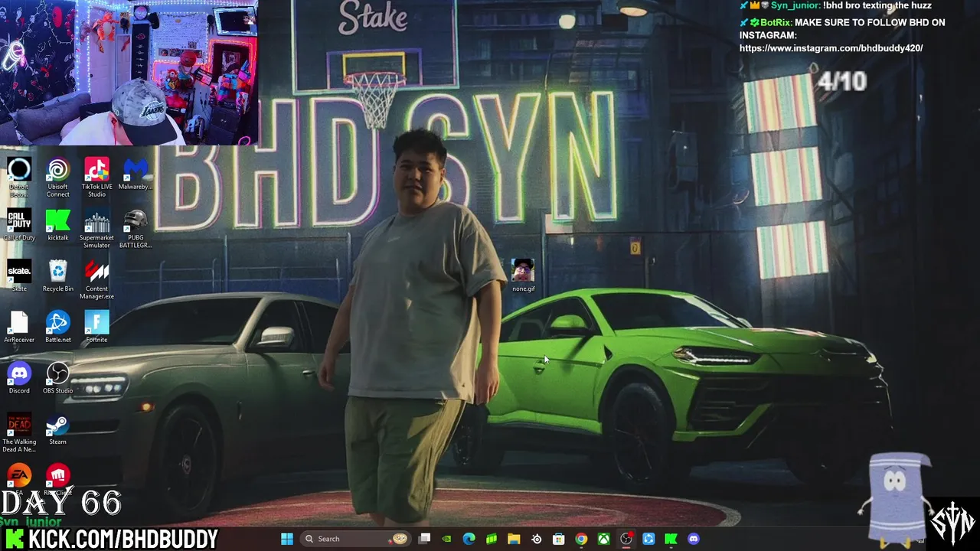Open the Discord desktop shortcut

(19, 378)
